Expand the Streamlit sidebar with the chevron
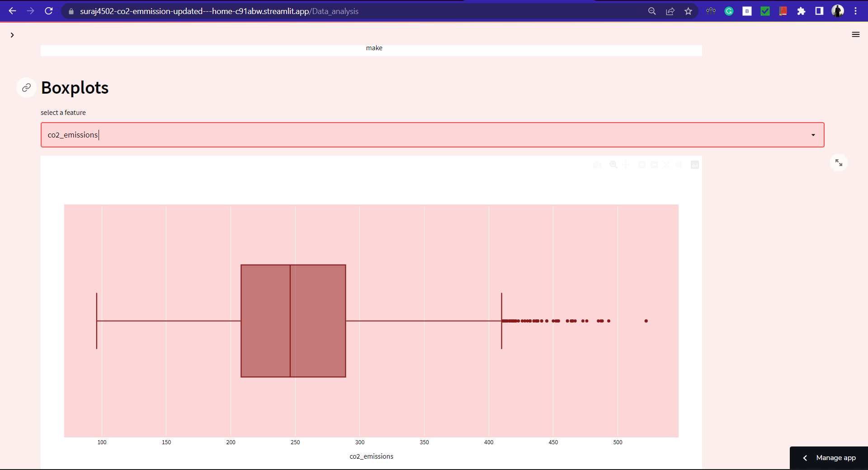Image resolution: width=868 pixels, height=470 pixels. pyautogui.click(x=12, y=34)
